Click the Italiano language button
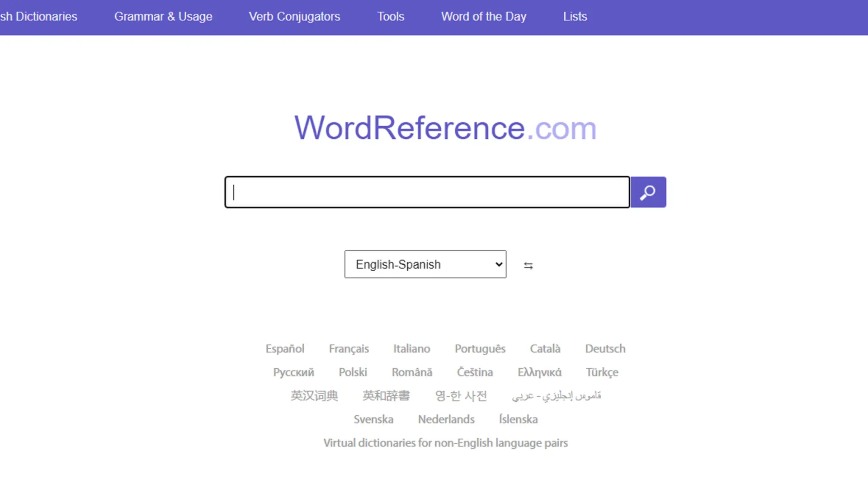Viewport: 868px width, 488px height. (411, 348)
